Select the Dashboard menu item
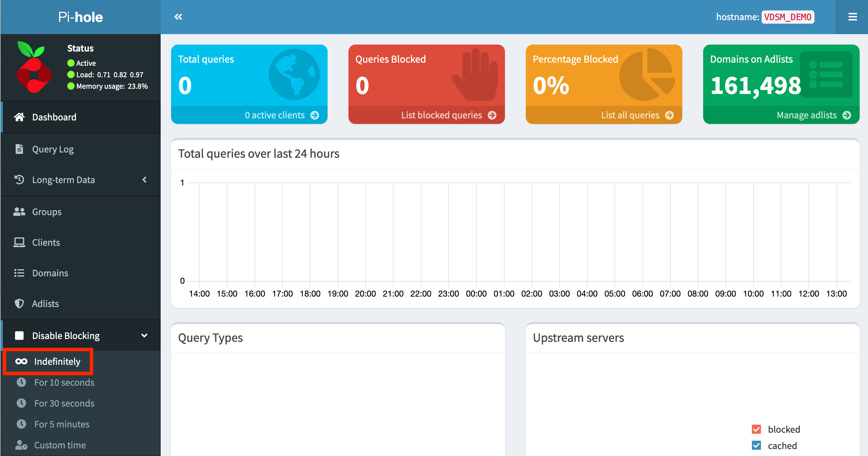The width and height of the screenshot is (868, 456). (x=54, y=117)
